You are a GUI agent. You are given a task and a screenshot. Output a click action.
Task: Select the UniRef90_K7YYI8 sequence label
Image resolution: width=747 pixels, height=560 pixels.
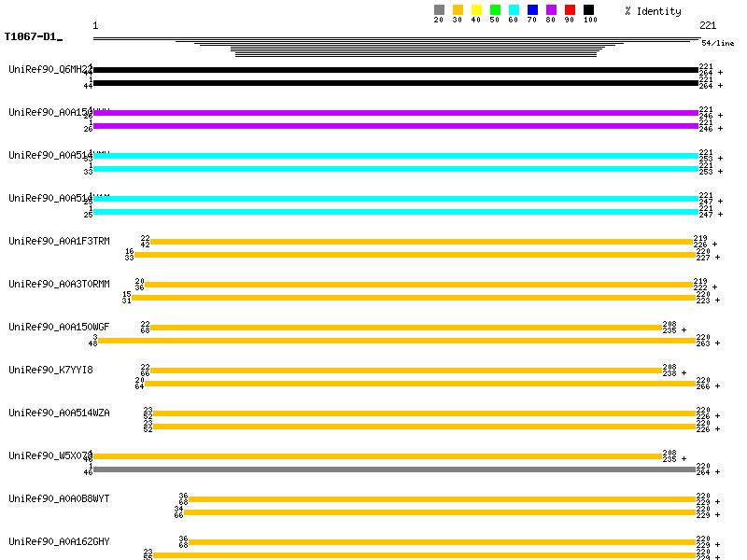point(50,371)
